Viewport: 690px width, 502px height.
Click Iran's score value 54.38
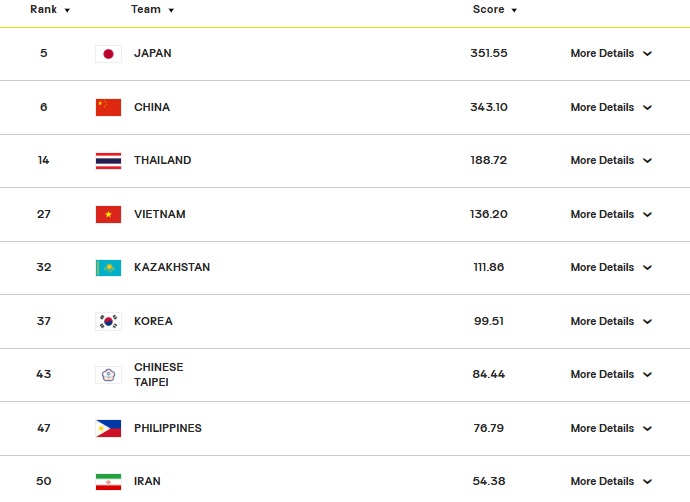point(488,481)
